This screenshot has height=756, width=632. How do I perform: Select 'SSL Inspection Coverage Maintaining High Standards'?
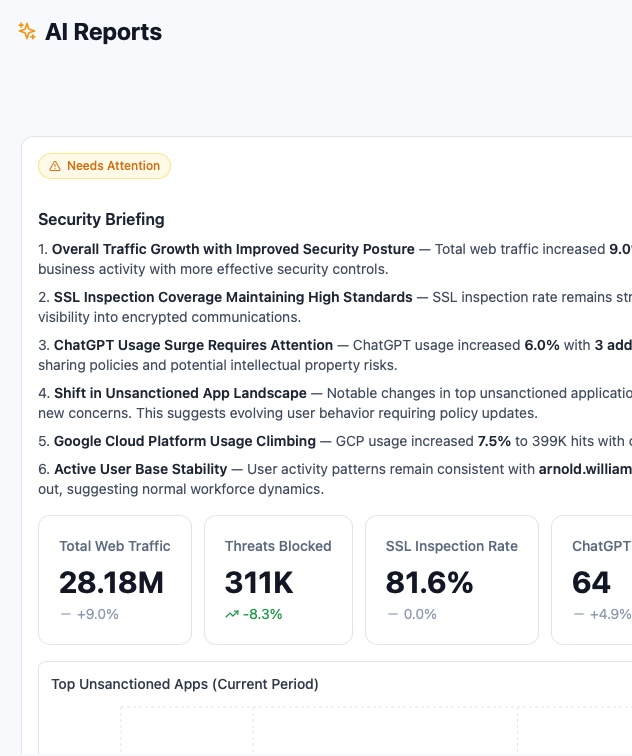click(x=233, y=297)
